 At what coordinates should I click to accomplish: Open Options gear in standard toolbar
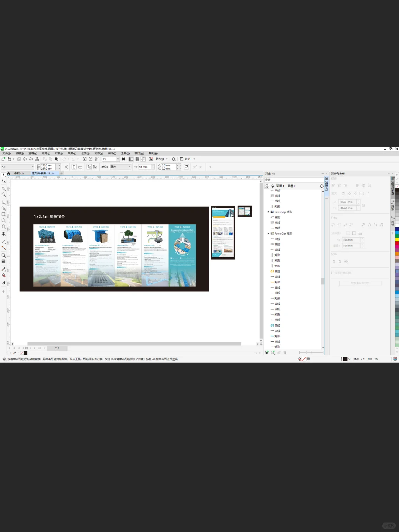coord(174,159)
